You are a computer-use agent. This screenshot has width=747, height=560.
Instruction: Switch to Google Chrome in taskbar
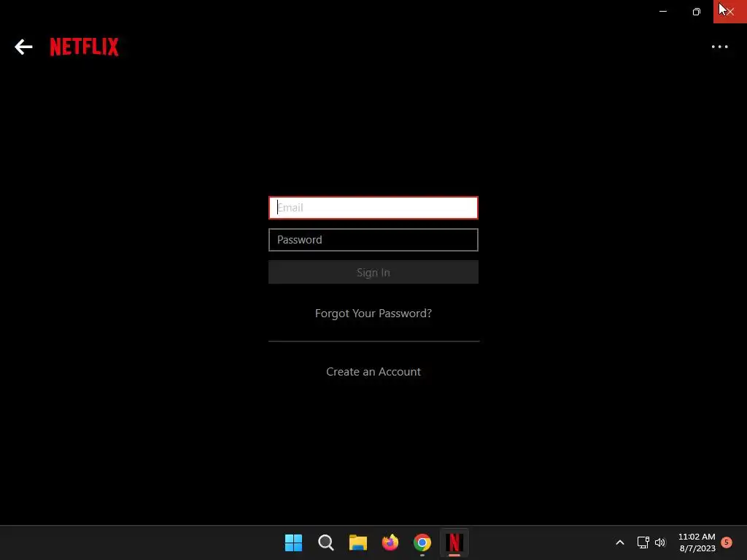coord(422,542)
